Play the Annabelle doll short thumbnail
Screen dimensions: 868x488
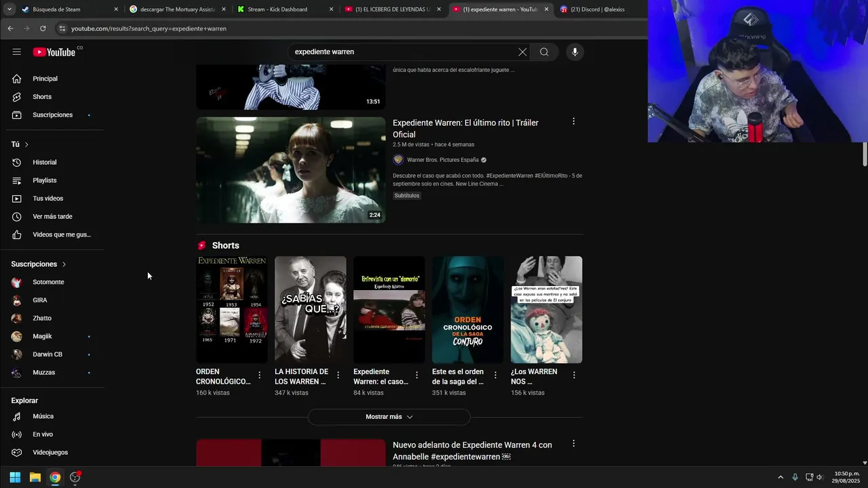[x=547, y=310]
